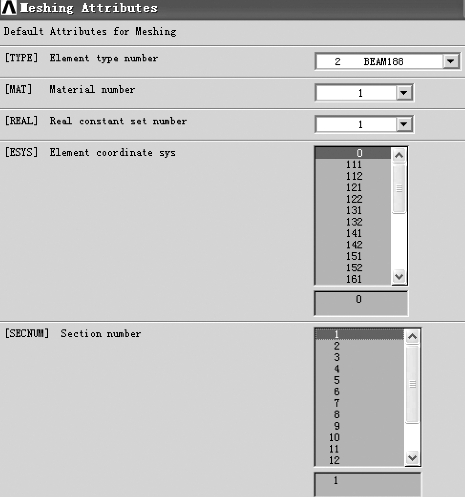Click the SECNUM list down scroll arrow

(412, 458)
